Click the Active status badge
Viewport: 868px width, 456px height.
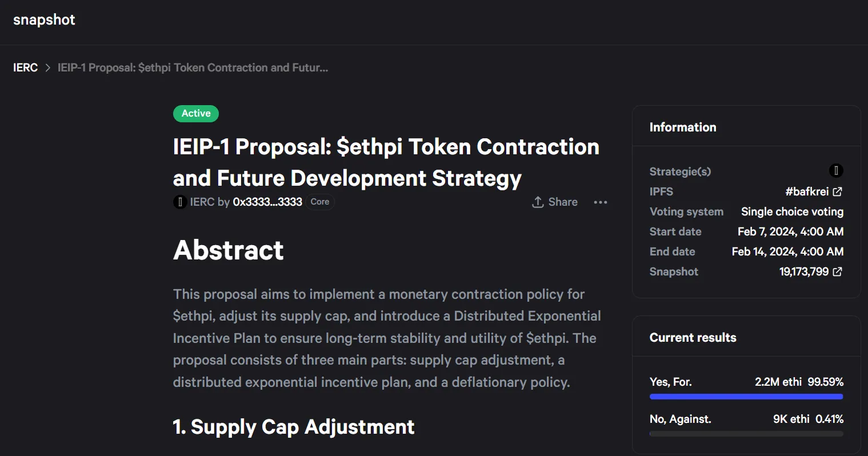(196, 113)
